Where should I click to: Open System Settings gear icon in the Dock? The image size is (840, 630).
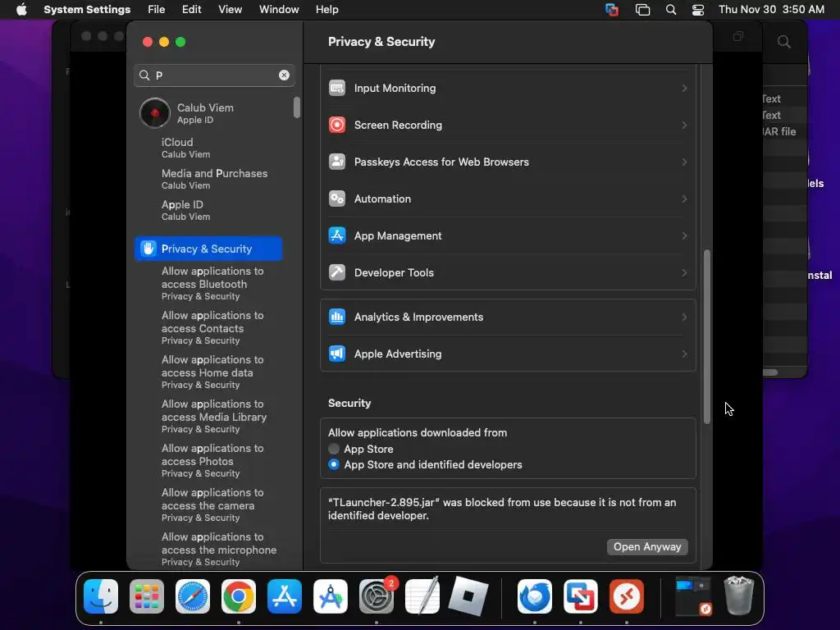(376, 596)
